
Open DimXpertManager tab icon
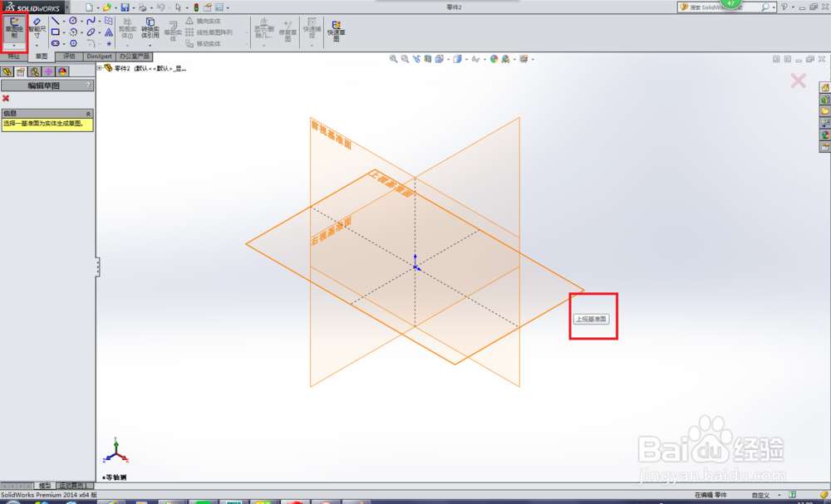(48, 71)
